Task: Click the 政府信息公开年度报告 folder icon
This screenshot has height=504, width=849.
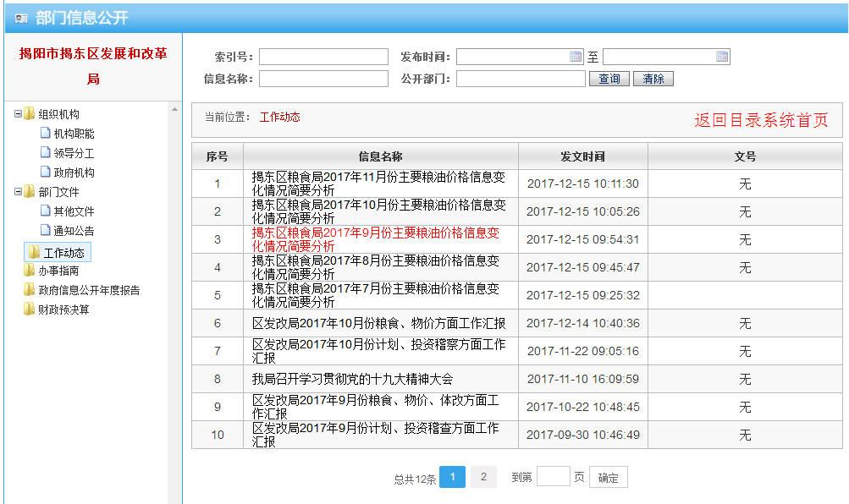Action: (x=30, y=289)
